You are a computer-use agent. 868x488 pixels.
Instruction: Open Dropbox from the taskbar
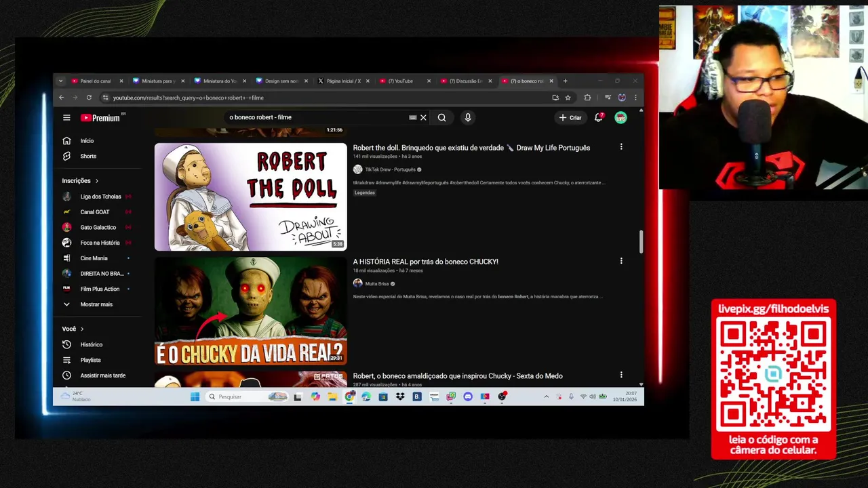pyautogui.click(x=400, y=396)
